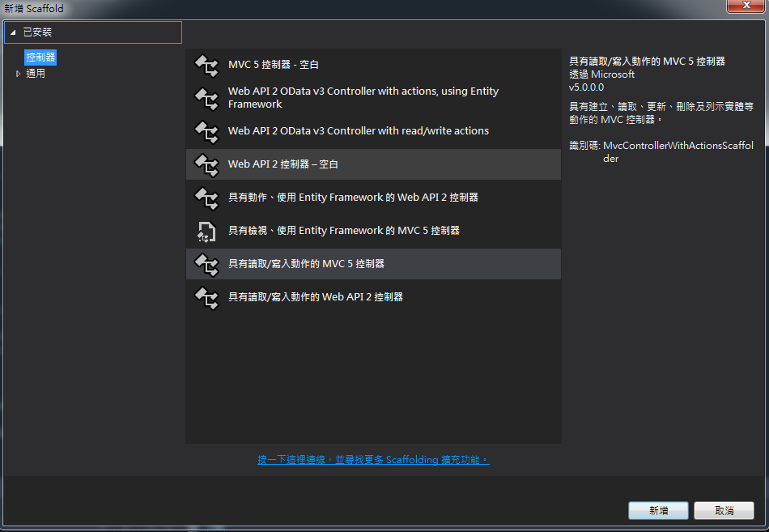Viewport: 769px width, 532px height.
Task: Click icon of OData v3 read/write actions controller
Action: 206,131
